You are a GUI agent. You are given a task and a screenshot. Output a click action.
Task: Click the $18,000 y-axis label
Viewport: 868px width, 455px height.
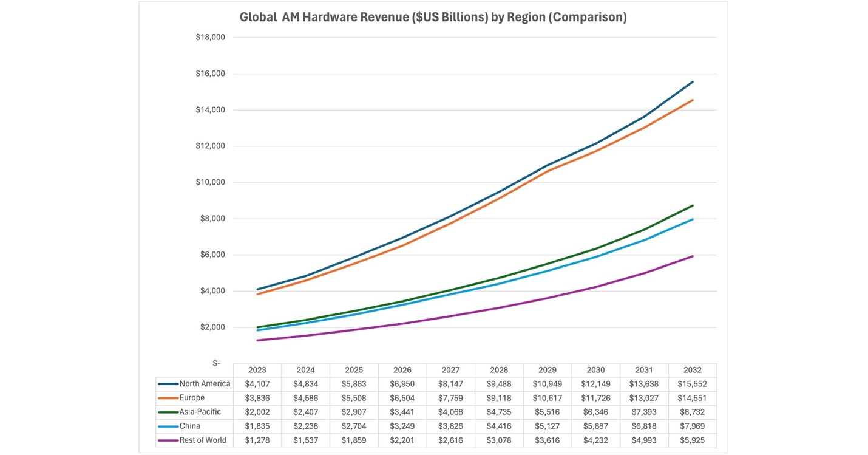[210, 37]
